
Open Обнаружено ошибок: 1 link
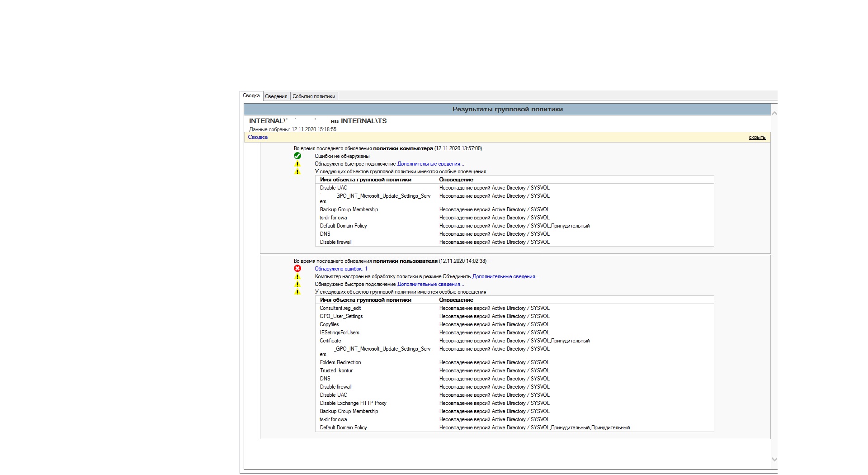point(341,269)
